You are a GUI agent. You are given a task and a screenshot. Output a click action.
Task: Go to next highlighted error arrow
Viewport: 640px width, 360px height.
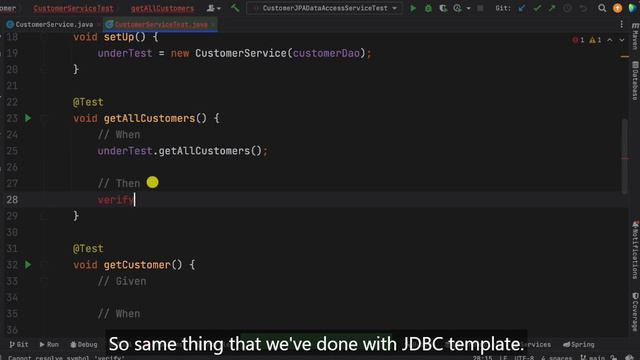[622, 40]
